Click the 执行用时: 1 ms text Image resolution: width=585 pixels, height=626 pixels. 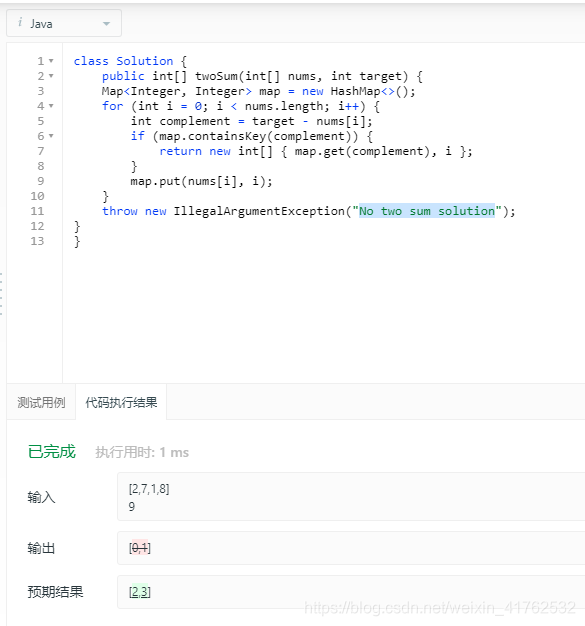(142, 452)
